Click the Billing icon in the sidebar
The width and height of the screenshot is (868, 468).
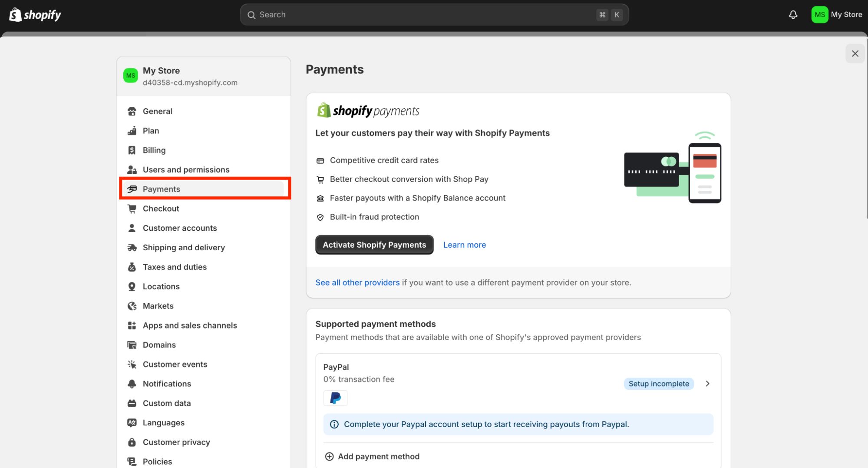132,150
